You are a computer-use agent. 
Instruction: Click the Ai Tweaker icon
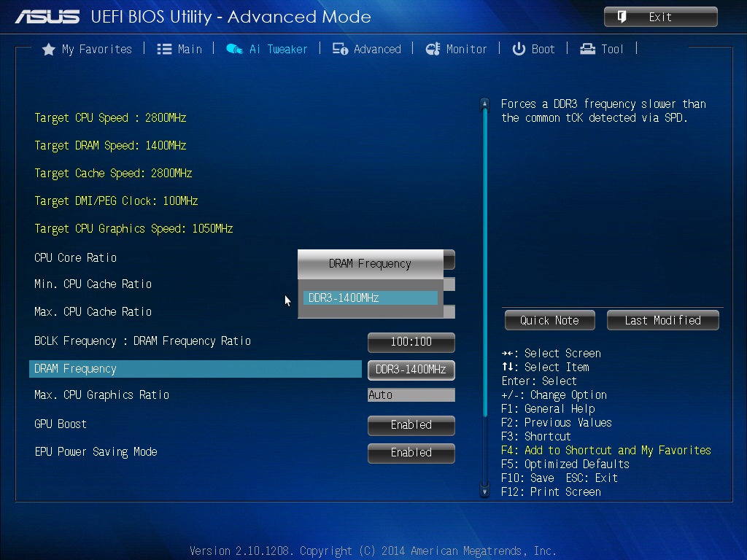click(x=234, y=49)
